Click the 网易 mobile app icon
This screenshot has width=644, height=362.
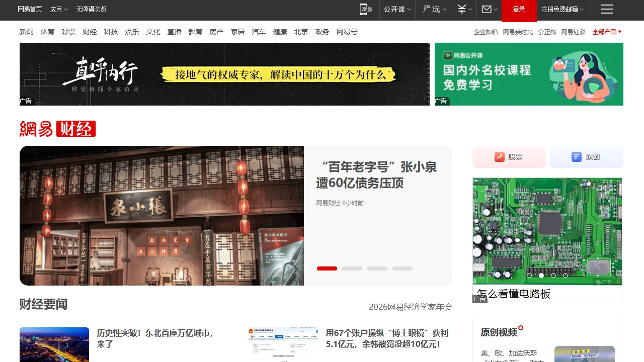pyautogui.click(x=366, y=9)
